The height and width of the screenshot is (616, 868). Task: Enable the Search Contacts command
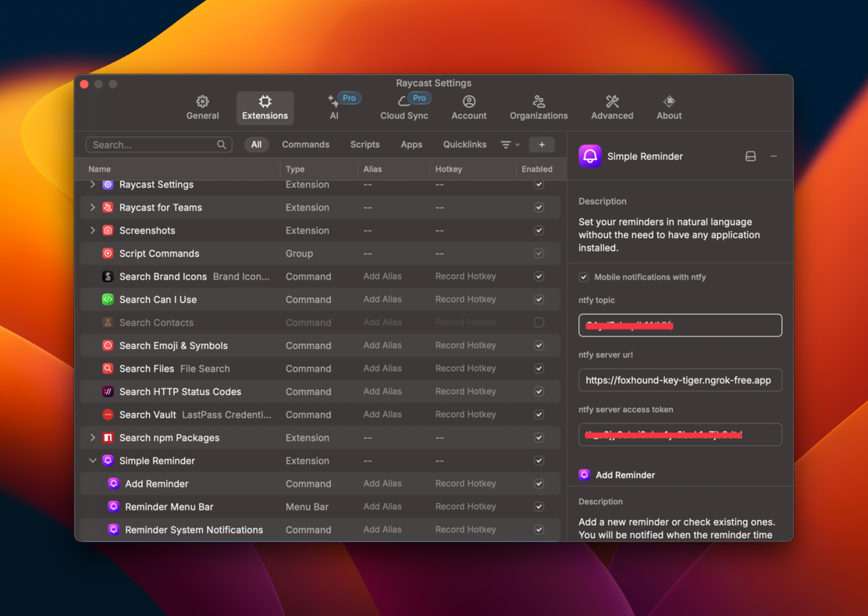539,322
